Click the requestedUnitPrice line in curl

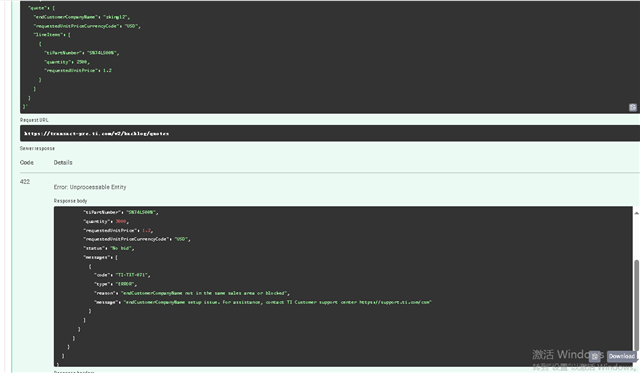coord(78,71)
